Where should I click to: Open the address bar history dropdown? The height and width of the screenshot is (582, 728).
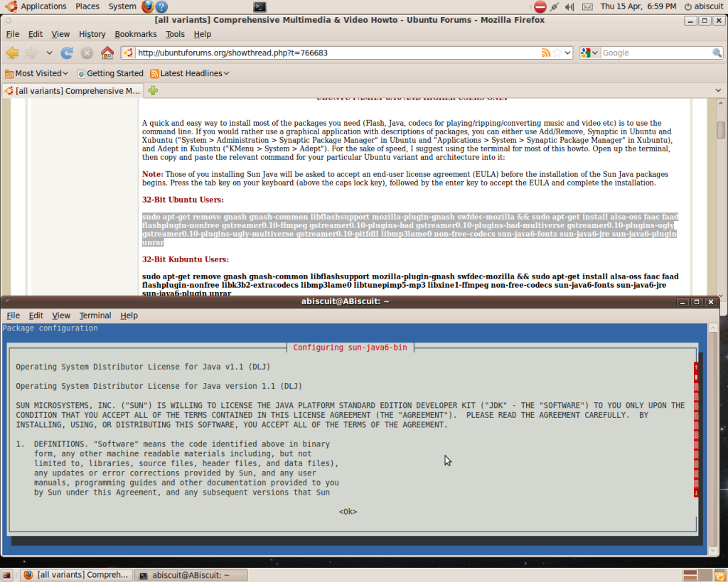coord(567,53)
